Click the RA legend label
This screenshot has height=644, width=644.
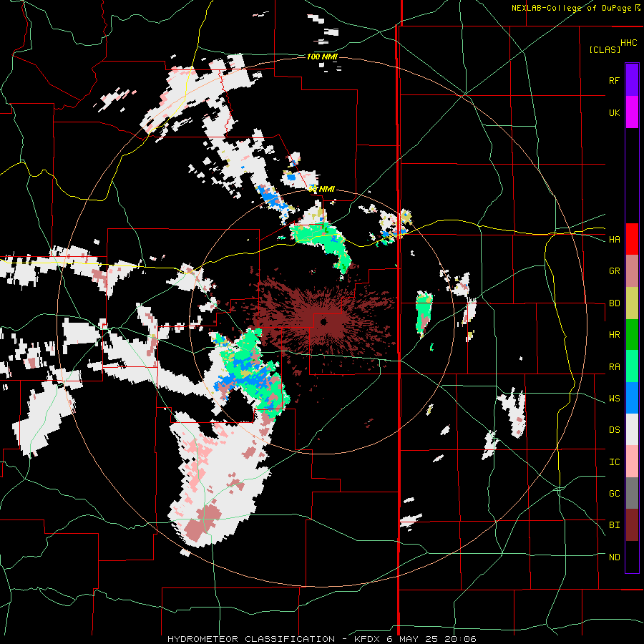click(x=614, y=367)
